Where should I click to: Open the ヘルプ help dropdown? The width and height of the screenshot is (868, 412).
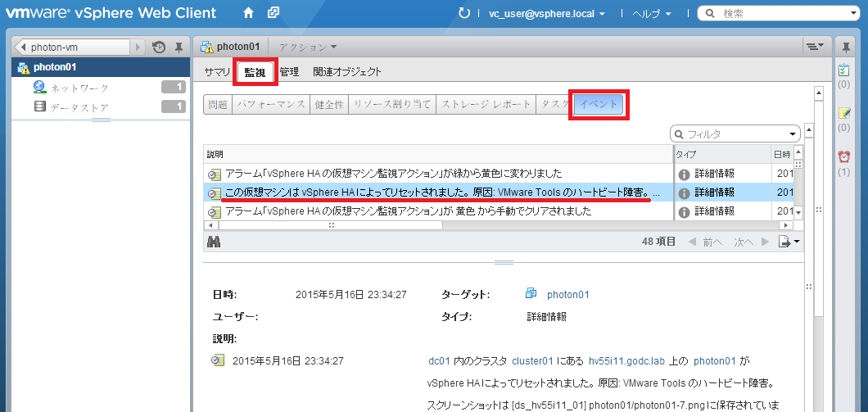(652, 13)
